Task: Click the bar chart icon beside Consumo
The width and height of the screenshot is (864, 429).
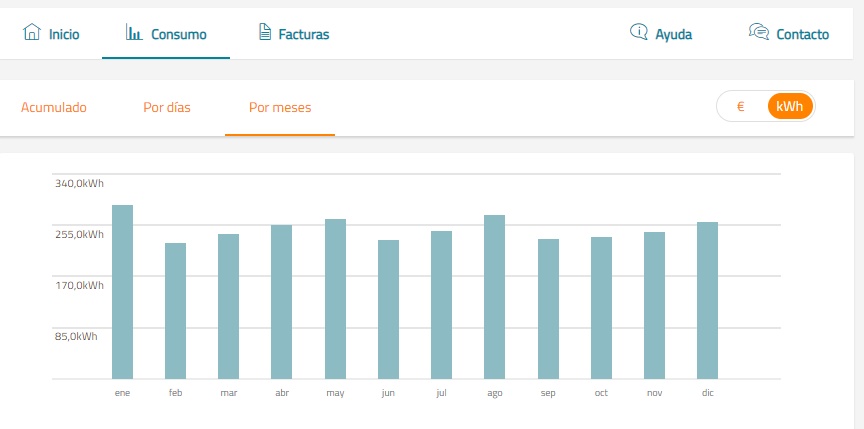Action: pos(134,32)
